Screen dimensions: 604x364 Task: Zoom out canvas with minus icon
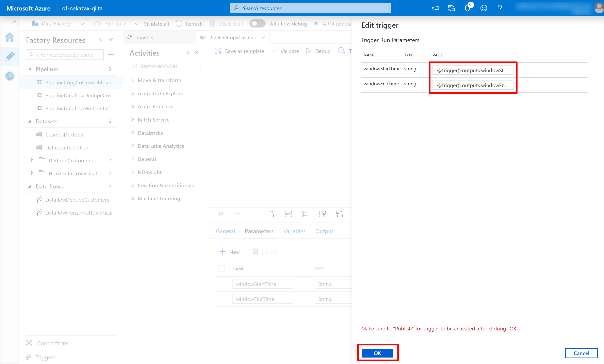[x=254, y=214]
